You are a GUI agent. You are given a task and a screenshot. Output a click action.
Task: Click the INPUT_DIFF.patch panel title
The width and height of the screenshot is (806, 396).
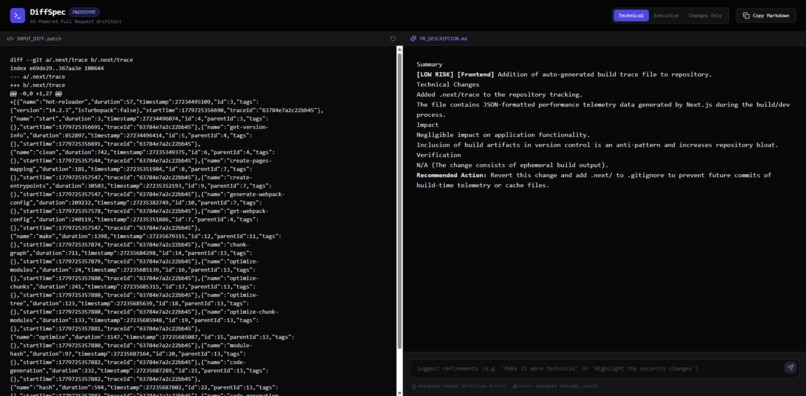39,39
